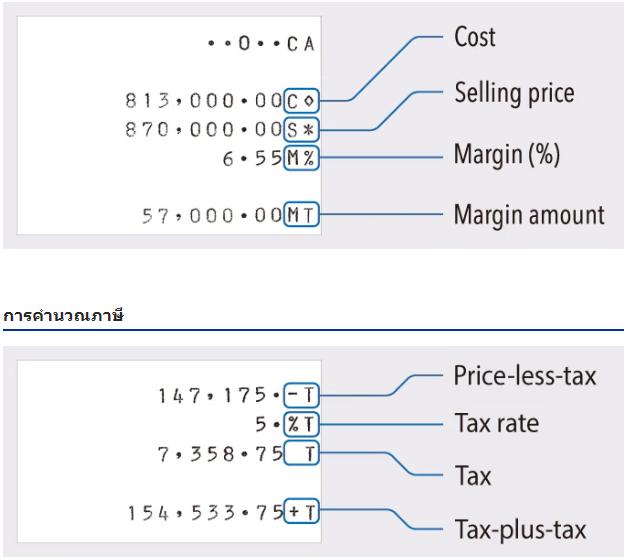This screenshot has height=558, width=628.
Task: Click the Selling price label
Action: 515,93
